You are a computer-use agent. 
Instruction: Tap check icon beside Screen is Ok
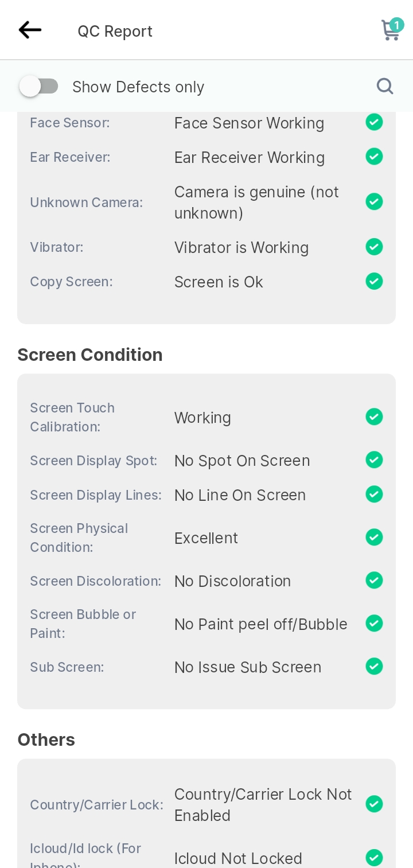pos(374,281)
